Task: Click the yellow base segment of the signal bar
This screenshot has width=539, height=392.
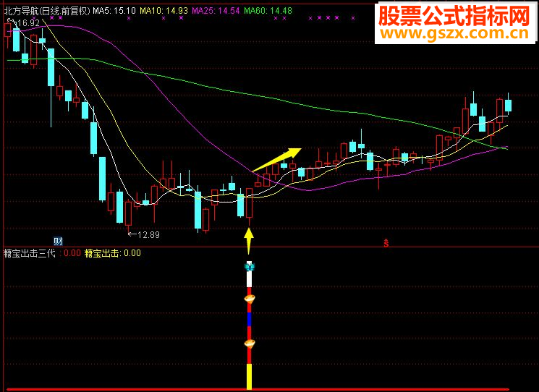Action: pos(249,377)
